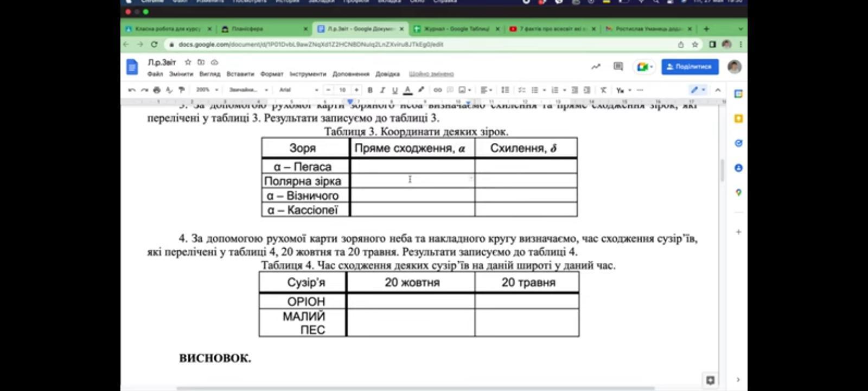Open the Google Docs home icon

point(132,67)
